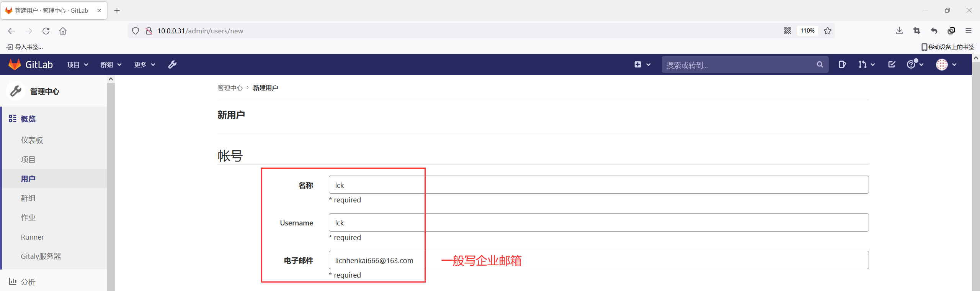Click the user avatar icon

pos(942,64)
